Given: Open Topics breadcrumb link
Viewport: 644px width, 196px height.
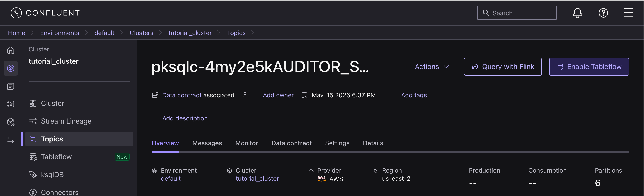Looking at the screenshot, I should tap(236, 33).
